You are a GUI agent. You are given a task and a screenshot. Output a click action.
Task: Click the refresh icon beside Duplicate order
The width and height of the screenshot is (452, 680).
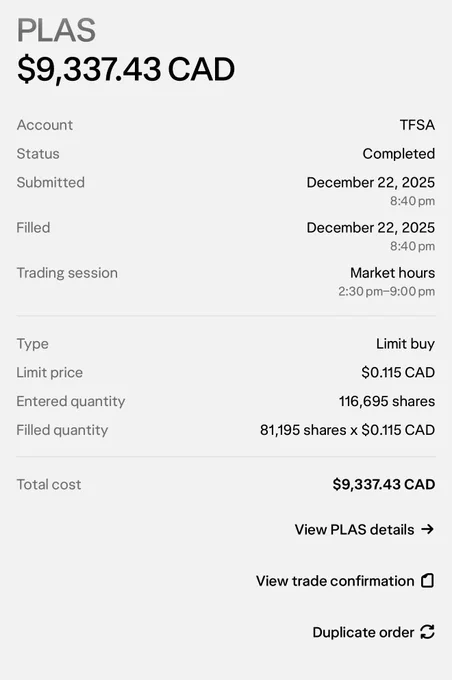(427, 632)
